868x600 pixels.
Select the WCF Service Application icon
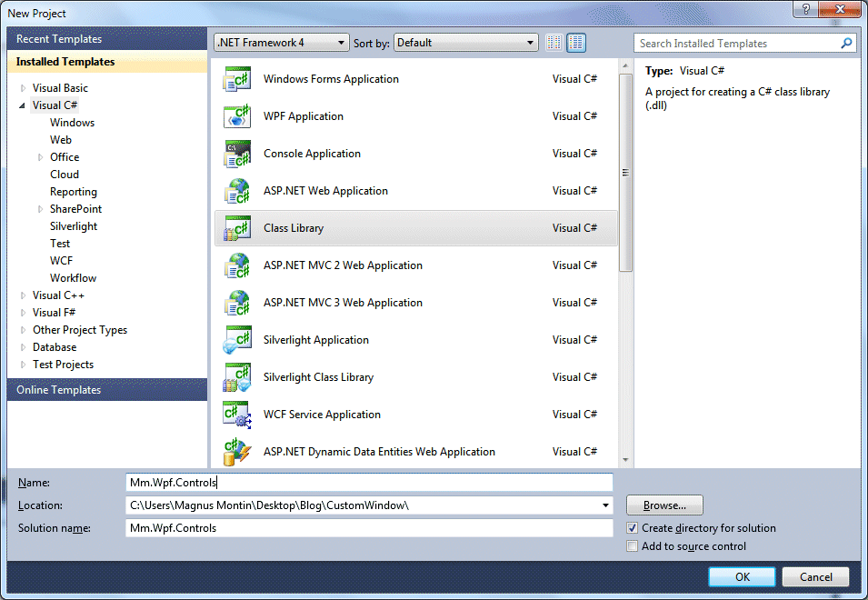[236, 414]
